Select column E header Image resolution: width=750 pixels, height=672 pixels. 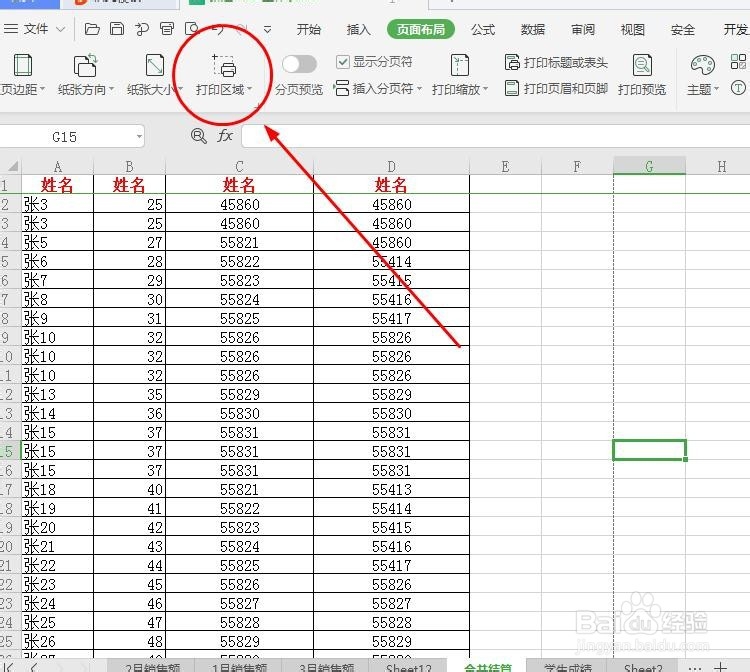click(x=505, y=166)
